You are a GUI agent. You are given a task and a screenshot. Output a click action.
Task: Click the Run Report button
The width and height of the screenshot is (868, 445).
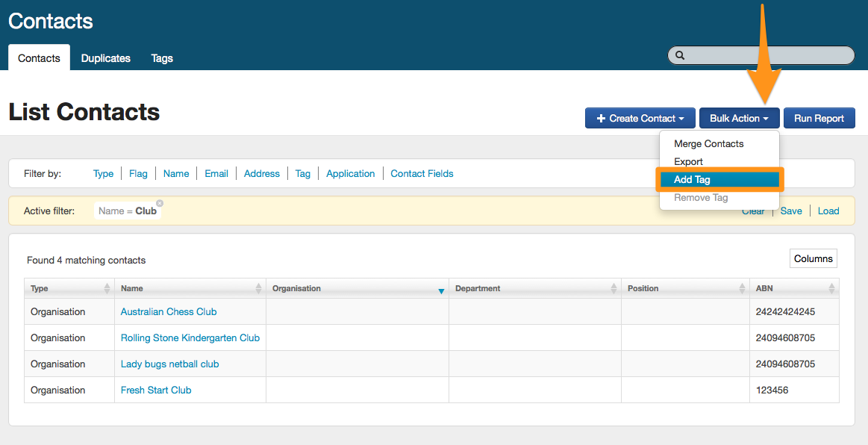tap(819, 118)
